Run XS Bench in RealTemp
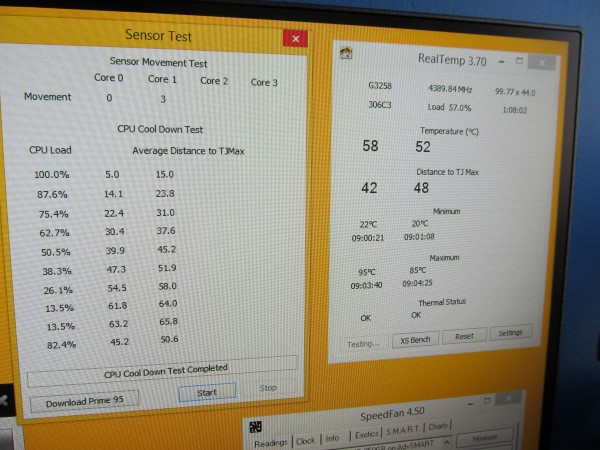This screenshot has height=450, width=600. click(415, 340)
